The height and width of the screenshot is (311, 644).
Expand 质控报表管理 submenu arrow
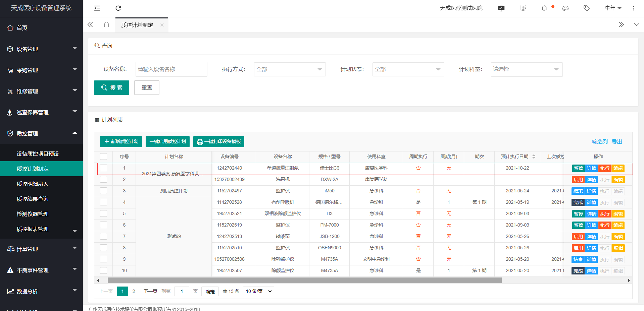point(75,231)
